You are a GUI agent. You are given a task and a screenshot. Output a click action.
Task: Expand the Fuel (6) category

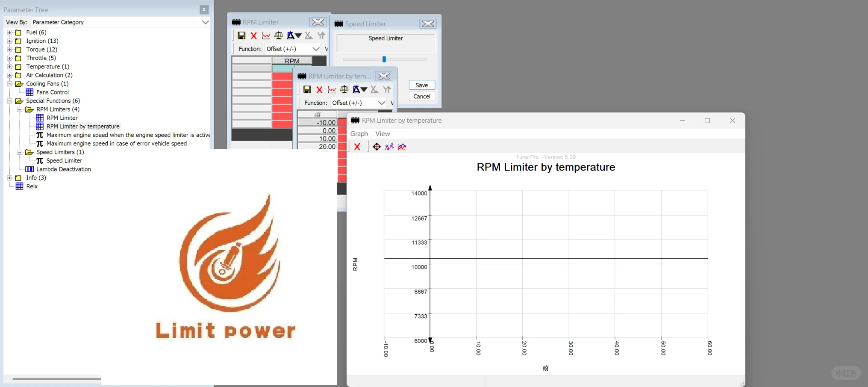[x=9, y=32]
